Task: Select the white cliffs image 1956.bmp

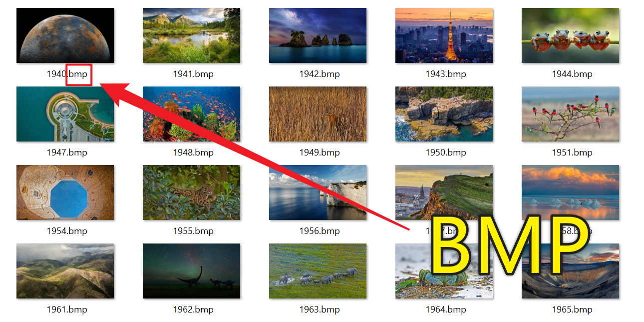Action: point(318,192)
